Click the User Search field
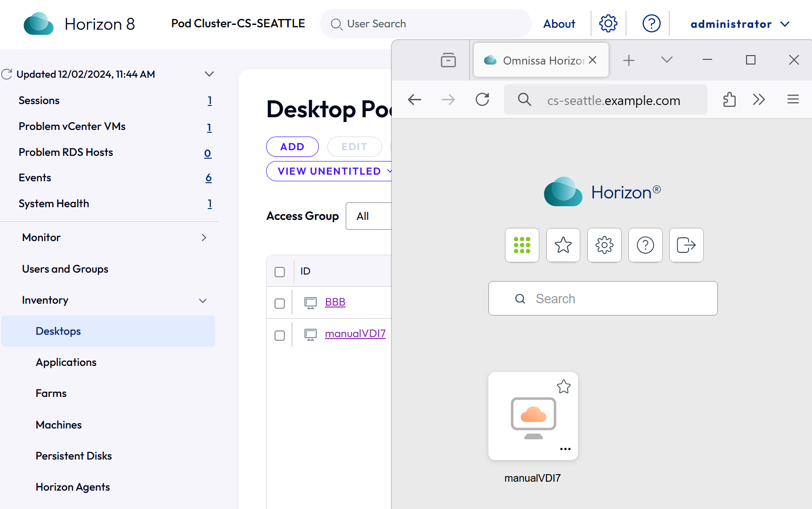The width and height of the screenshot is (812, 509). [426, 24]
